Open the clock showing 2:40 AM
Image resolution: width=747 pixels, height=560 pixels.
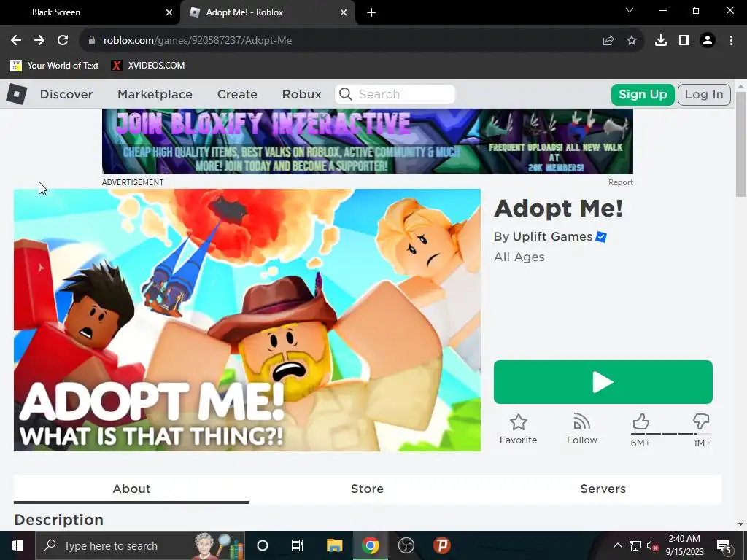tap(684, 545)
